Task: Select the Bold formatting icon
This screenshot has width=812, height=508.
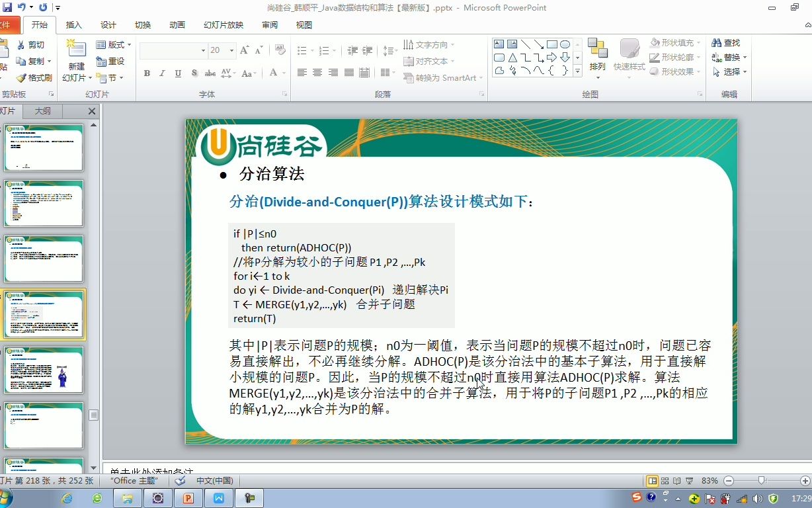Action: coord(147,73)
